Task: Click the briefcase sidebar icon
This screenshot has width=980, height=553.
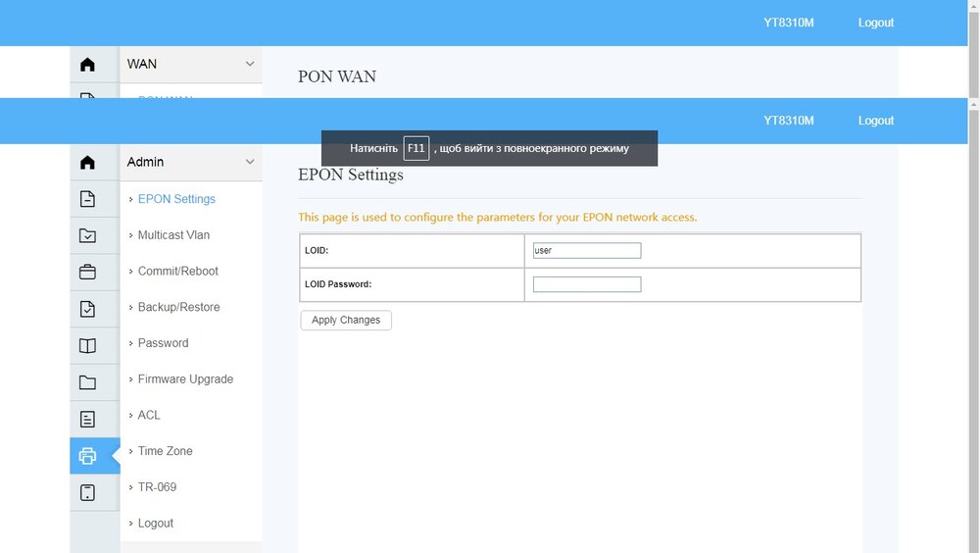Action: coord(87,272)
